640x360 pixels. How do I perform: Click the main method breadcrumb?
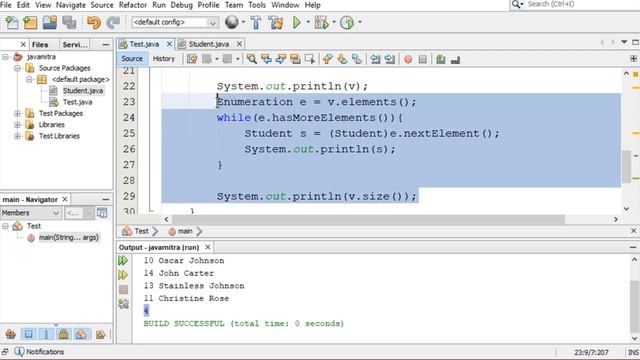185,231
